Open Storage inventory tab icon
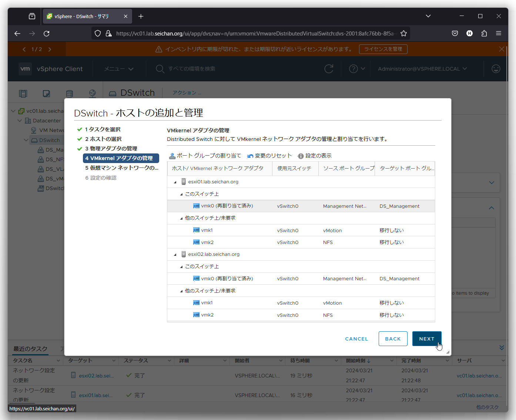This screenshot has height=420, width=516. [69, 94]
